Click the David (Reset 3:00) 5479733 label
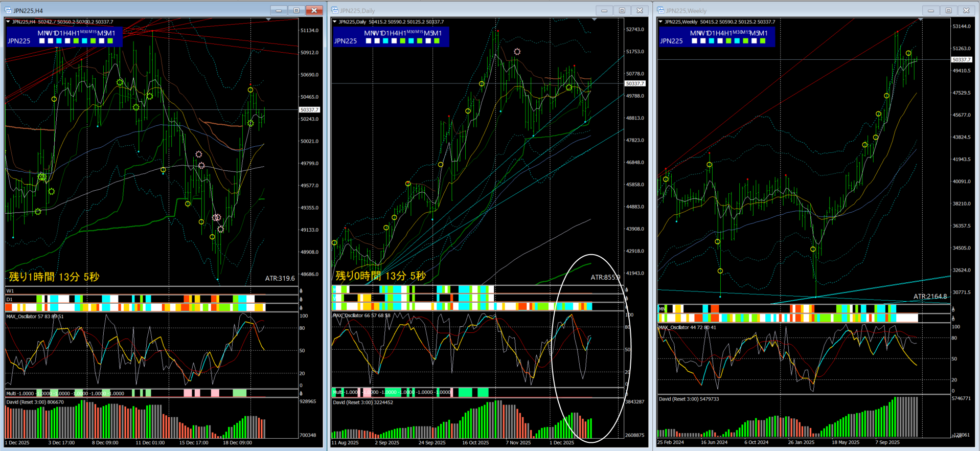The height and width of the screenshot is (451, 980). click(689, 399)
